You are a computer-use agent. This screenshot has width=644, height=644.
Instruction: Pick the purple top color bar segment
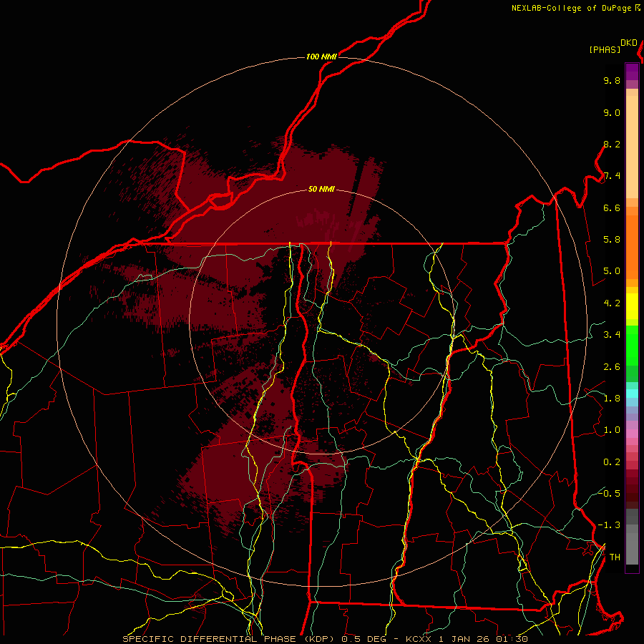(x=632, y=72)
